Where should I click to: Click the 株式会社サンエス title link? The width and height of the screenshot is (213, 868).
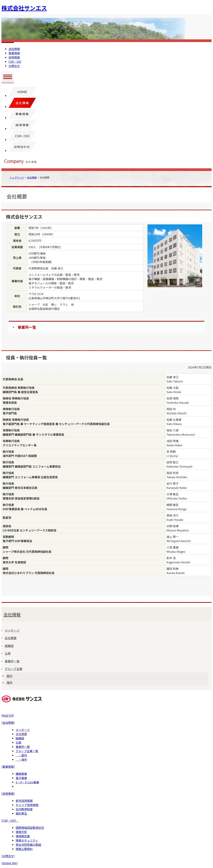click(x=24, y=8)
